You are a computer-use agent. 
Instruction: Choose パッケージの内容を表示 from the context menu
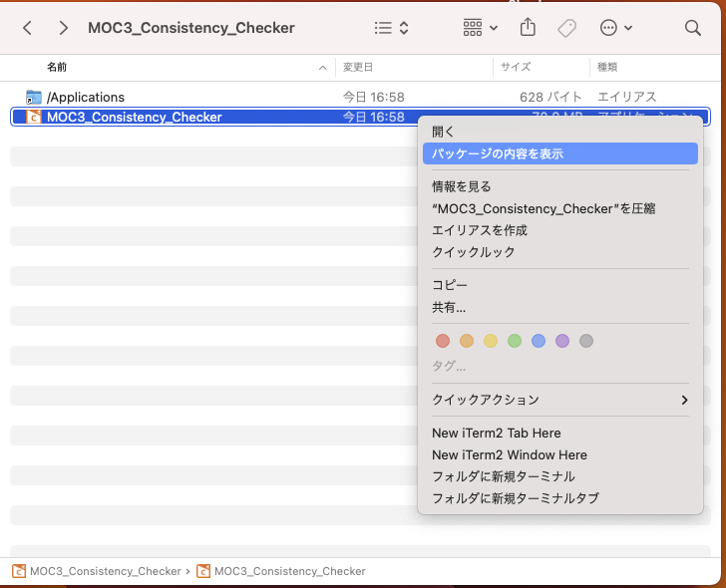click(560, 153)
